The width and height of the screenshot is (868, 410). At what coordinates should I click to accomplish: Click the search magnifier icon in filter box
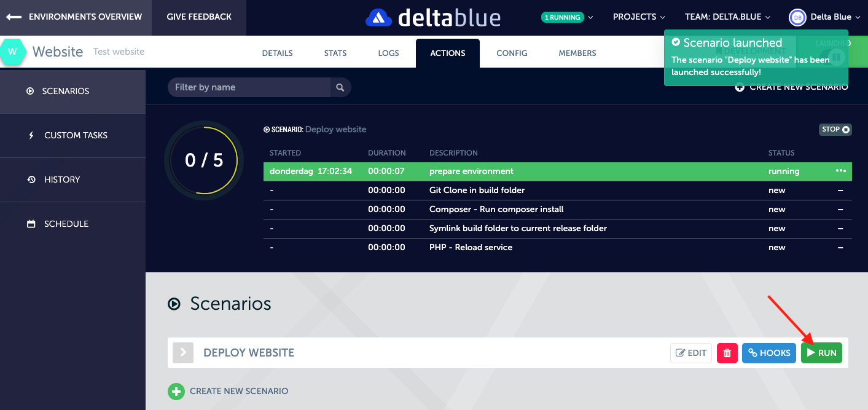coord(340,87)
